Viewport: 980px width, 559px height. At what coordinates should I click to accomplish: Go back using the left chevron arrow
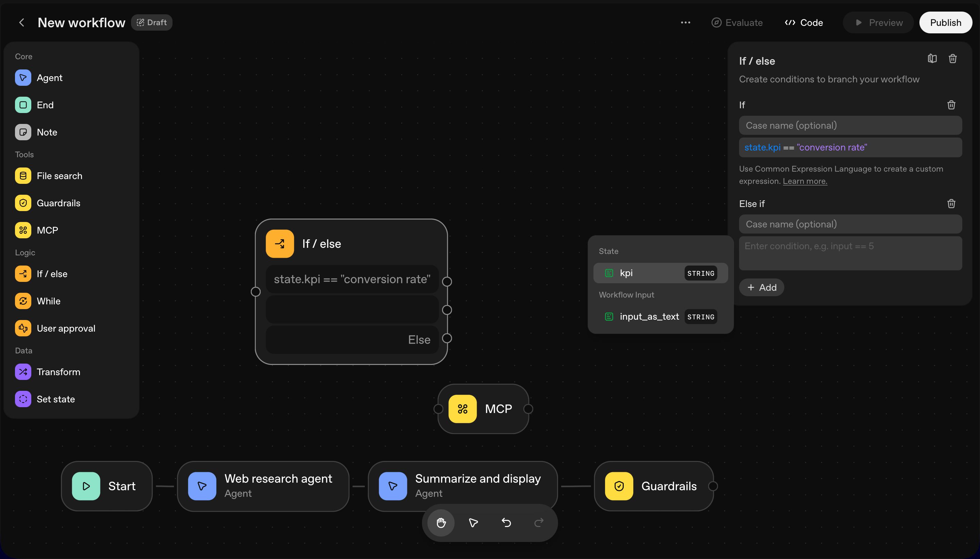(x=22, y=23)
